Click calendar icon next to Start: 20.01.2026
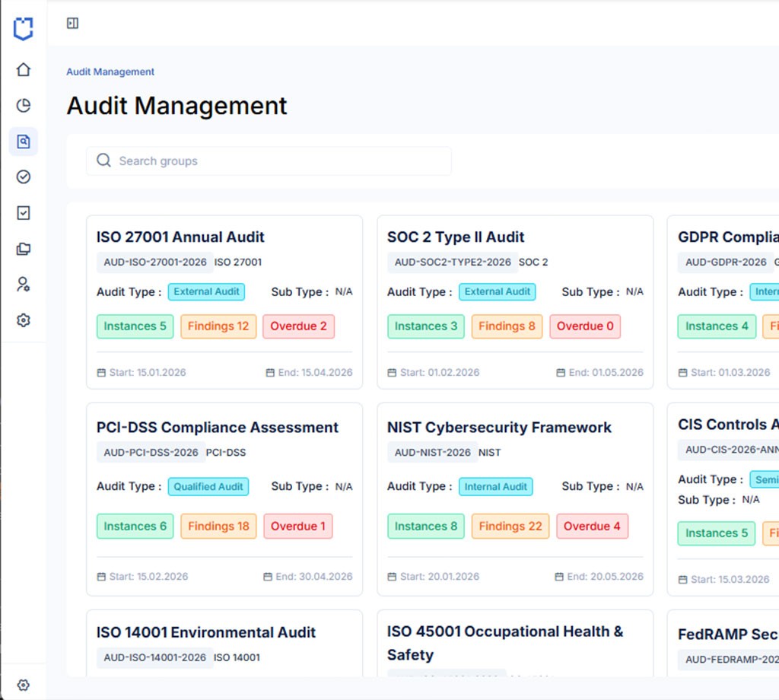The width and height of the screenshot is (779, 700). [x=392, y=577]
